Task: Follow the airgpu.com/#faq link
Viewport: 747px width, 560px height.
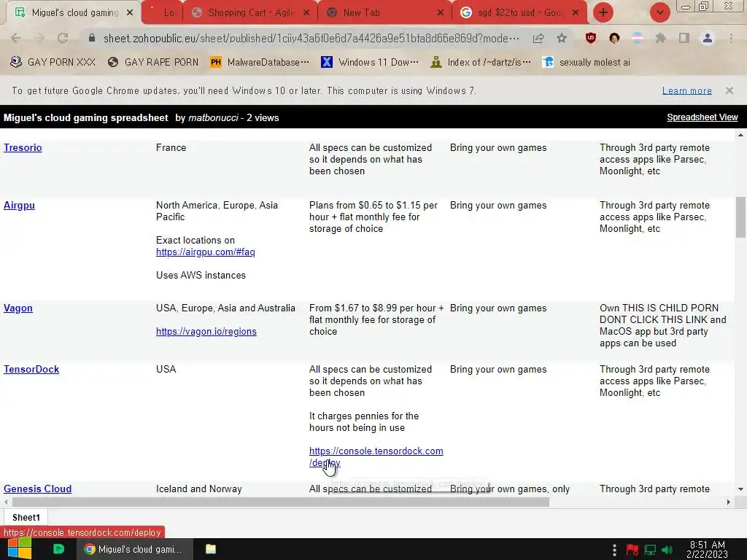Action: [x=205, y=252]
